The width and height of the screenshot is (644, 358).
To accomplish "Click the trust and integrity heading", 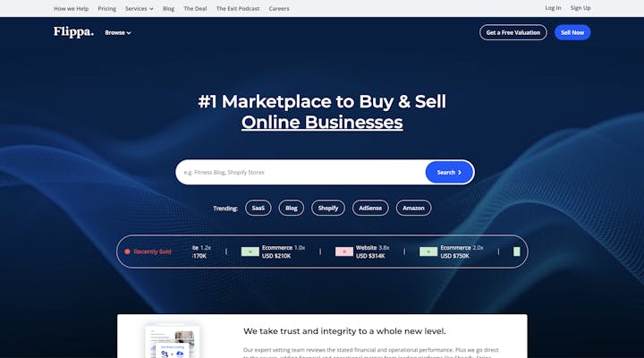I will tap(344, 331).
